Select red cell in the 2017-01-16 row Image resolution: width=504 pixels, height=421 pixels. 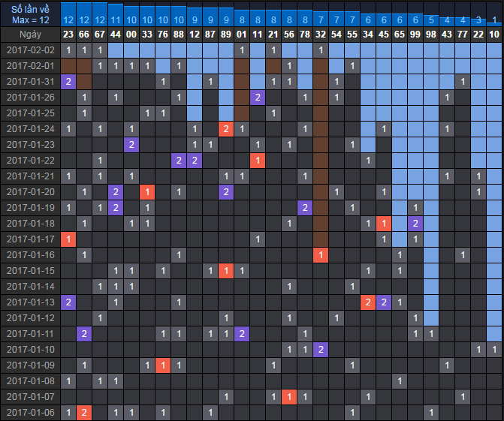click(x=321, y=255)
